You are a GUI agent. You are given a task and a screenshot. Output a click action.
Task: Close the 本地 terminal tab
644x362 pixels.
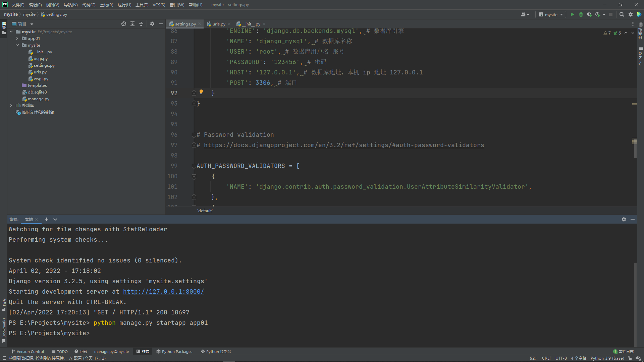click(37, 220)
